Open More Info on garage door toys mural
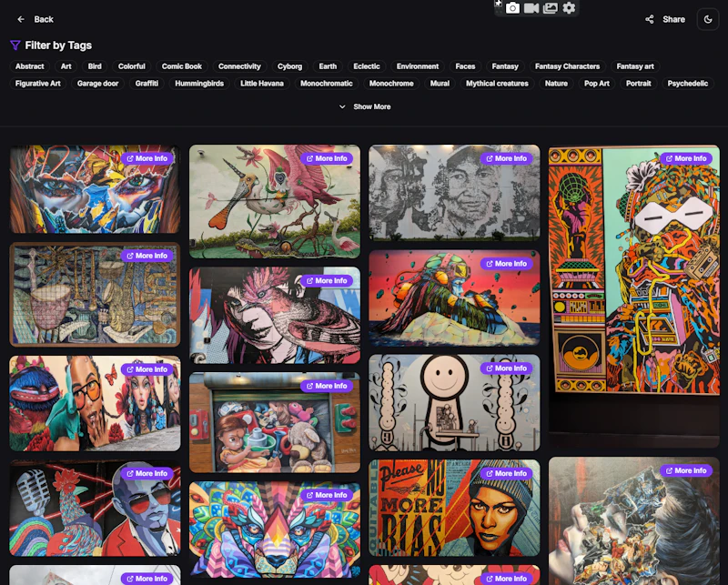 327,387
